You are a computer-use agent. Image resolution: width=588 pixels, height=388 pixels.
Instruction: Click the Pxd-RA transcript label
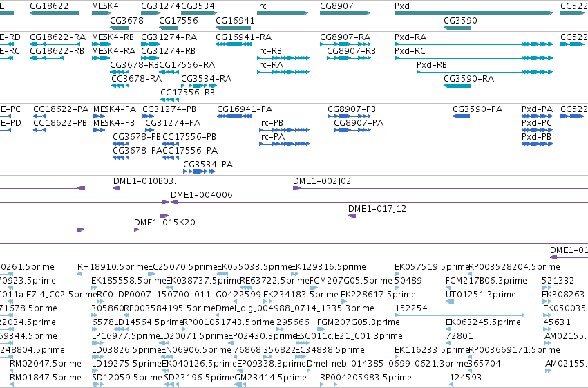pos(410,37)
